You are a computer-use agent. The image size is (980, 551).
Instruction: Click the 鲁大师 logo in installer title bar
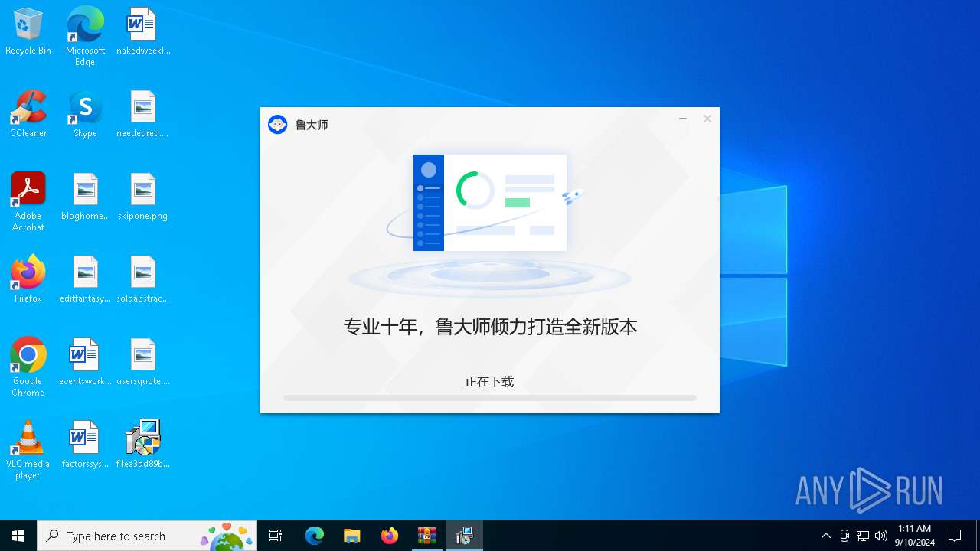(x=278, y=125)
